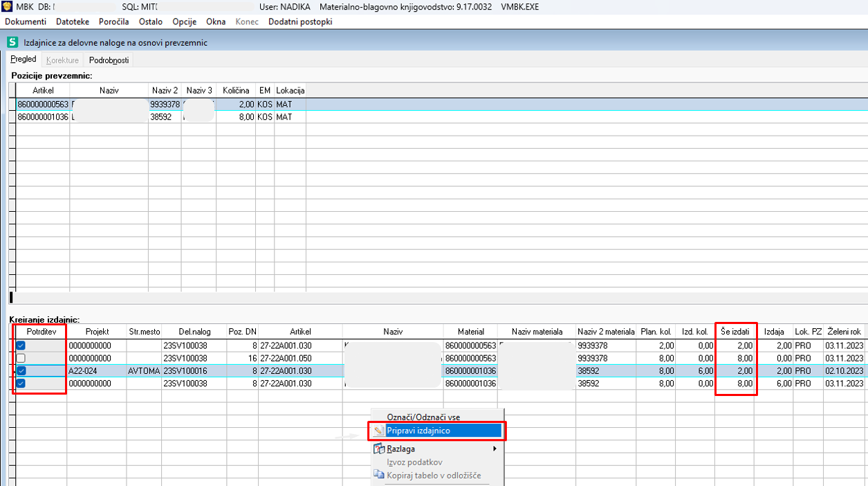Select upper table row with artikel 860000001036
Screen dimensions: 868x486
(160, 117)
